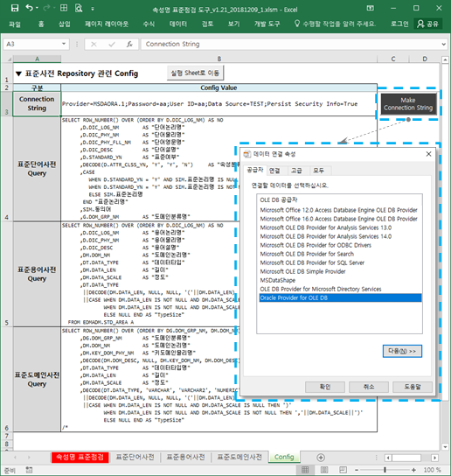Image resolution: width=451 pixels, height=476 pixels.
Task: Click the Insert Function fx icon
Action: [129, 45]
